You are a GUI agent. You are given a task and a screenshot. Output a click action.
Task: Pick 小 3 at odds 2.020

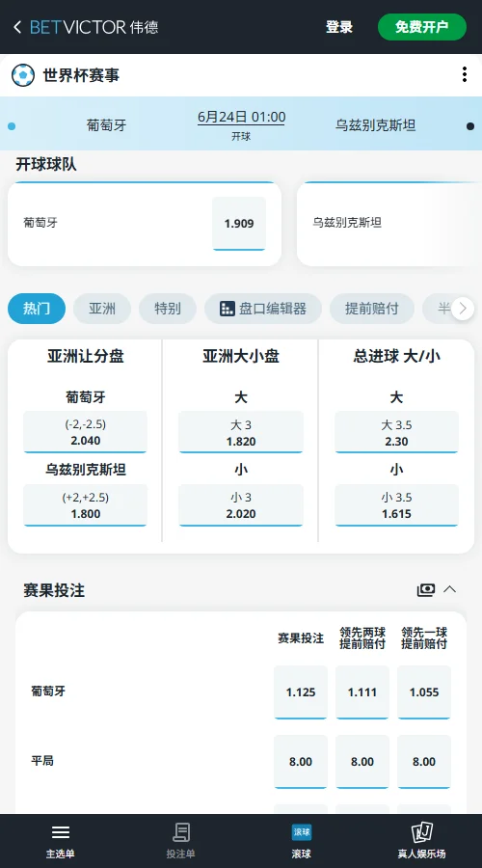(x=241, y=505)
